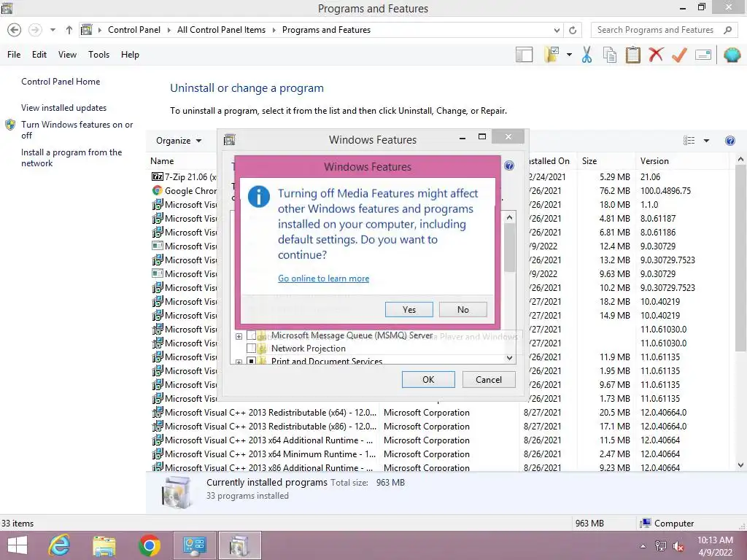Open the Organize dropdown
This screenshot has height=560, width=747.
tap(179, 141)
